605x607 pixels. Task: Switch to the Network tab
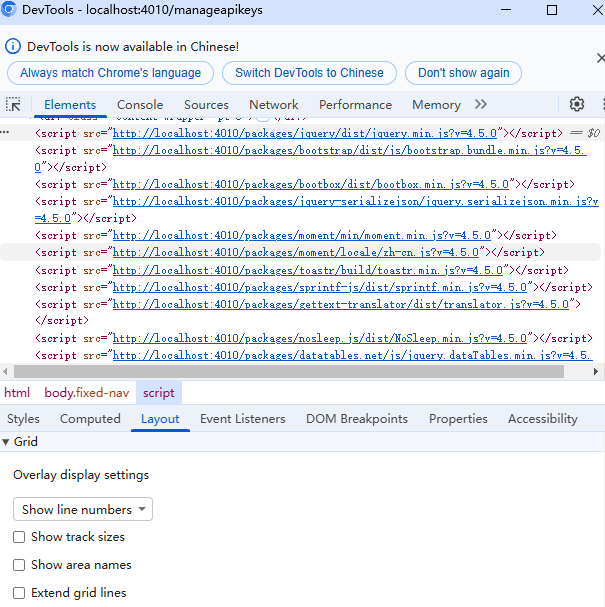[x=273, y=105]
